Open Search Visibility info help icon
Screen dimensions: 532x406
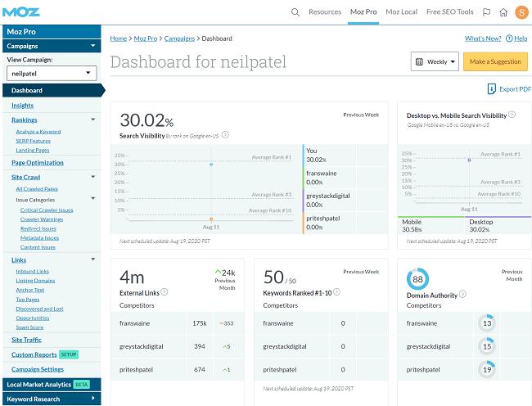pyautogui.click(x=225, y=135)
